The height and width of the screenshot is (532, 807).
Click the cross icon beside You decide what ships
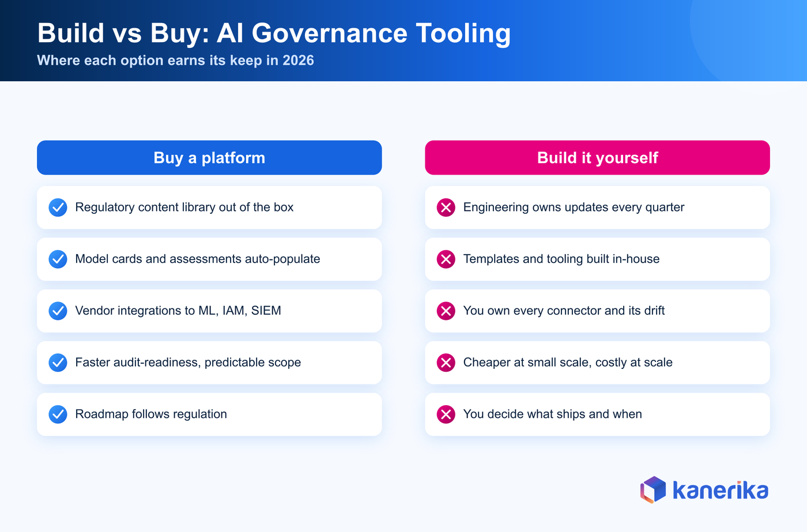click(446, 414)
